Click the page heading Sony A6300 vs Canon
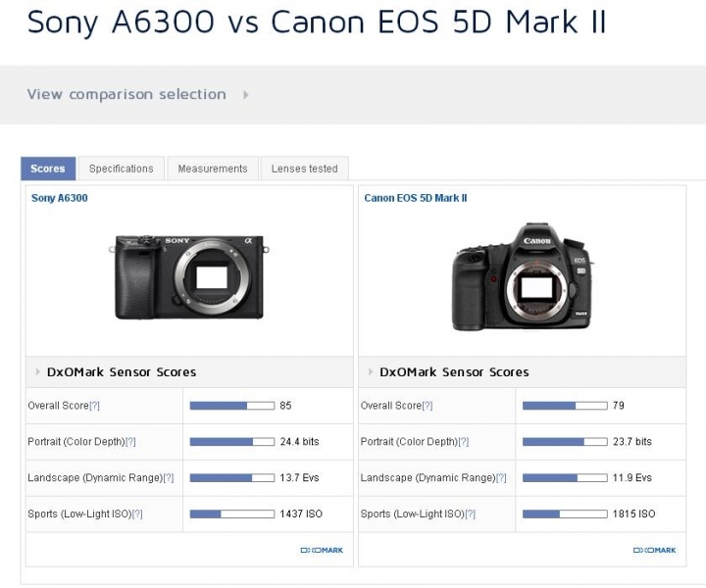The width and height of the screenshot is (706, 588). 317,22
